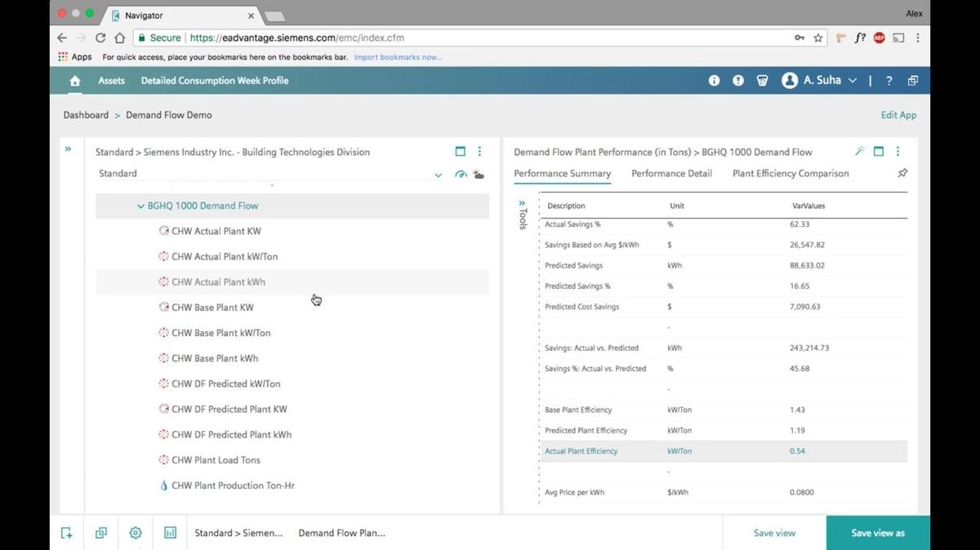980x550 pixels.
Task: Click the Predicted Cost Savings row label
Action: pyautogui.click(x=581, y=307)
